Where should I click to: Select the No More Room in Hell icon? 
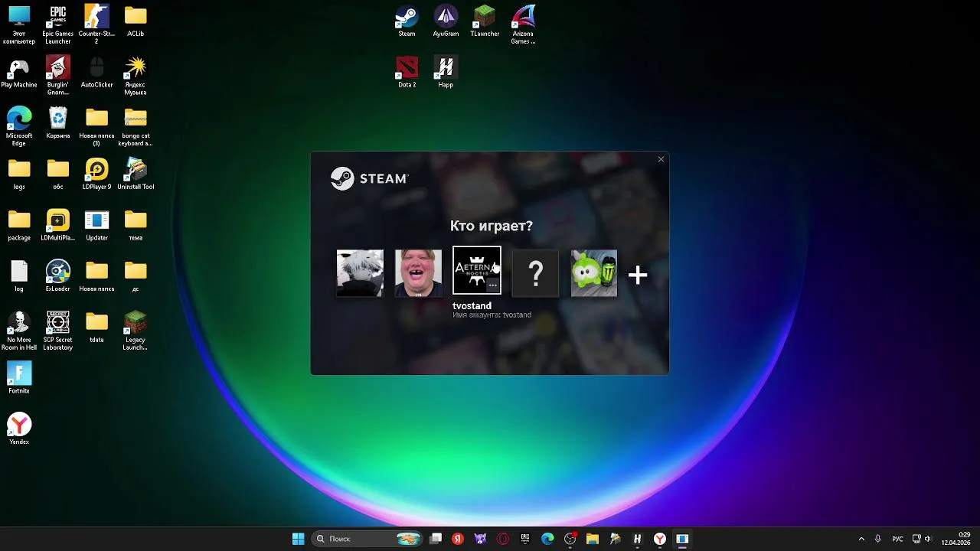pos(19,331)
